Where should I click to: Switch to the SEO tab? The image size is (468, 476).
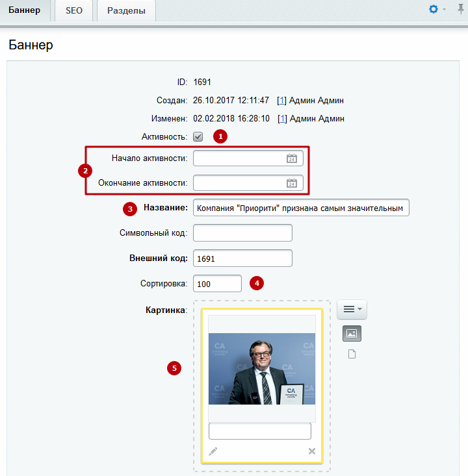74,10
